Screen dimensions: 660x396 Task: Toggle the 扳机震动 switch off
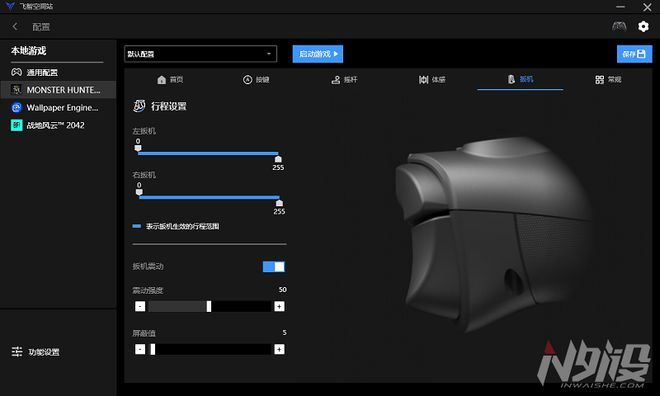tap(274, 266)
